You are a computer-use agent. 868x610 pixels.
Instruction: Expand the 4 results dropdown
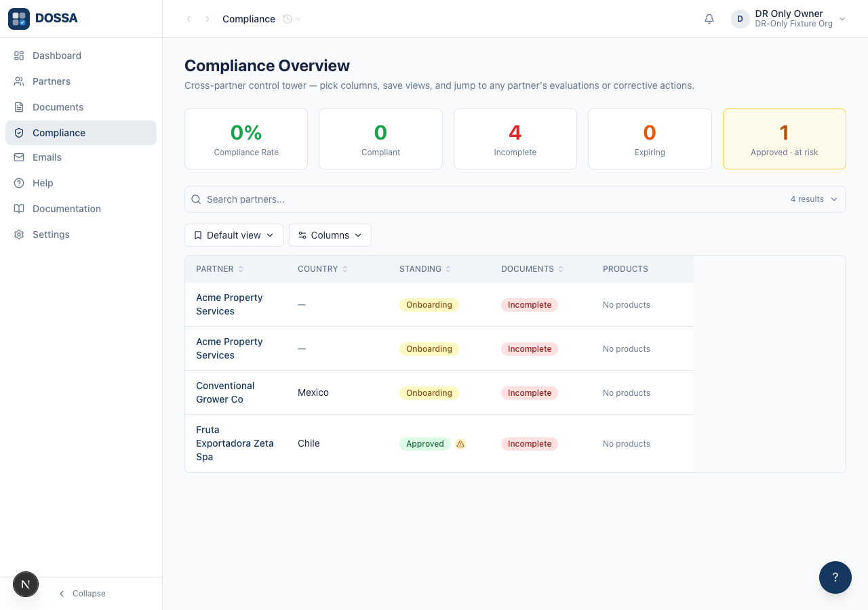point(814,199)
